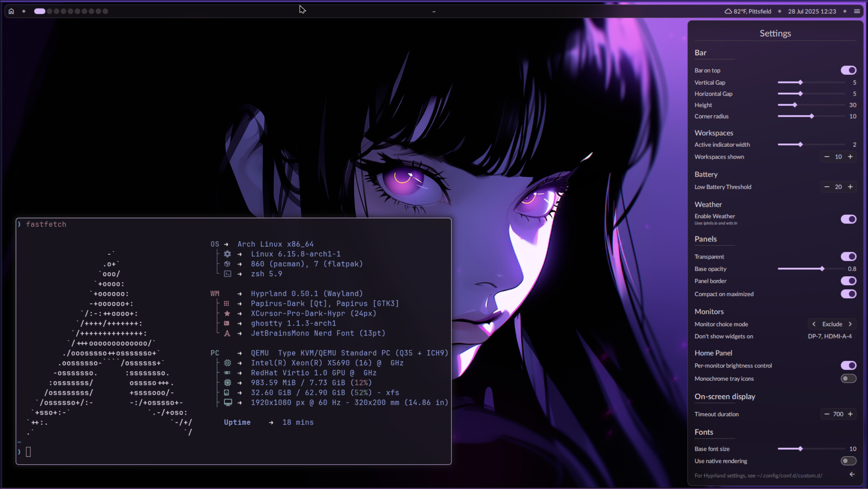Switch to the last workspace dot
The width and height of the screenshot is (868, 489).
(x=105, y=11)
